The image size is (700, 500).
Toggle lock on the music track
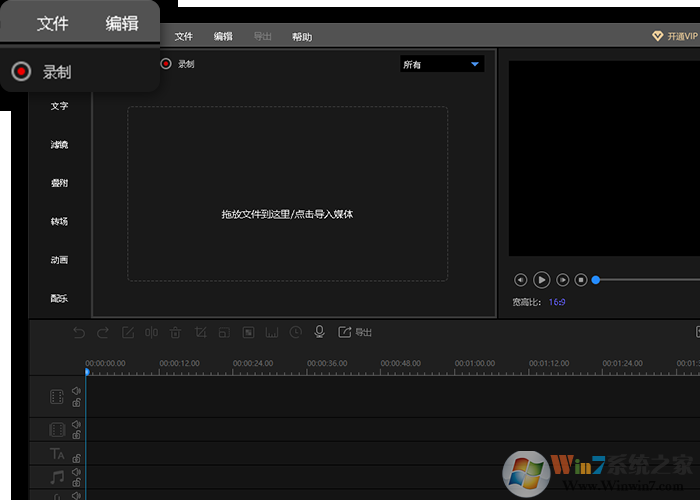click(x=76, y=482)
